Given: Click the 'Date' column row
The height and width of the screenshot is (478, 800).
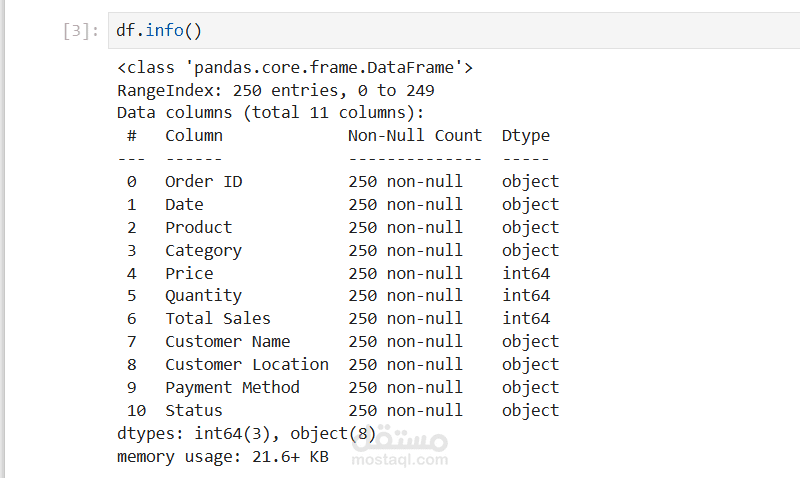Looking at the screenshot, I should tap(184, 204).
